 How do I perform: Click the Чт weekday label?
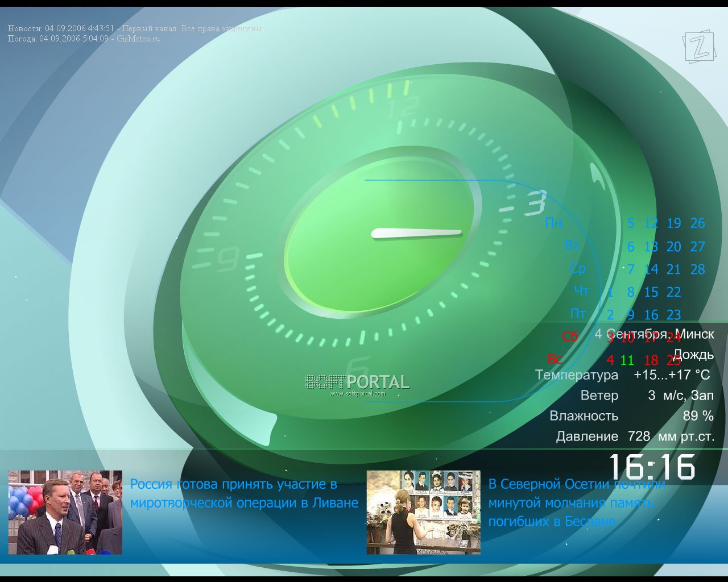pyautogui.click(x=581, y=291)
